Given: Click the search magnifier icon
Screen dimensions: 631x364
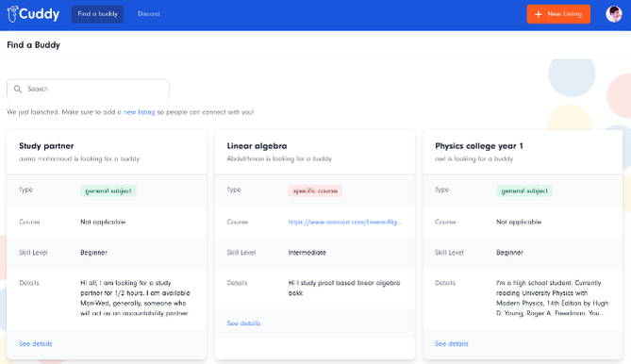Looking at the screenshot, I should tap(18, 89).
